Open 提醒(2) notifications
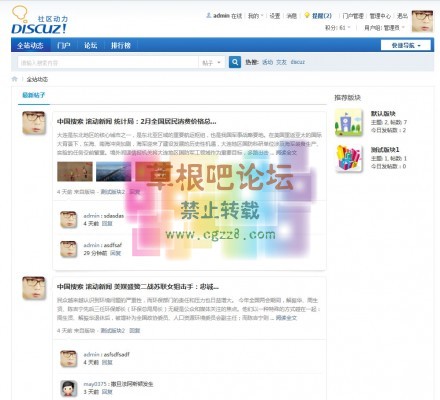The image size is (440, 400). click(x=322, y=16)
